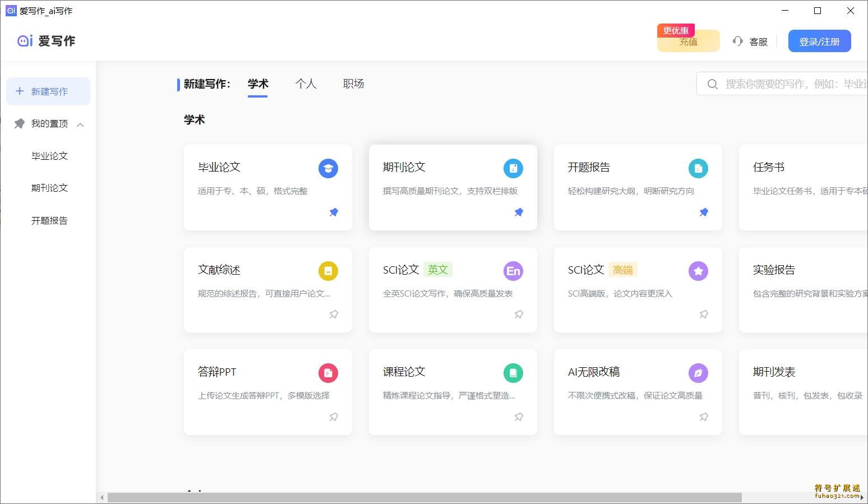Image resolution: width=868 pixels, height=504 pixels.
Task: Pin the 文献综述 card
Action: (x=334, y=315)
